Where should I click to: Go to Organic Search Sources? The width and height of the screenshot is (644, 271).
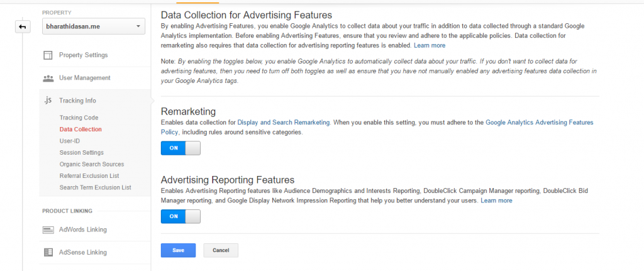(x=92, y=164)
